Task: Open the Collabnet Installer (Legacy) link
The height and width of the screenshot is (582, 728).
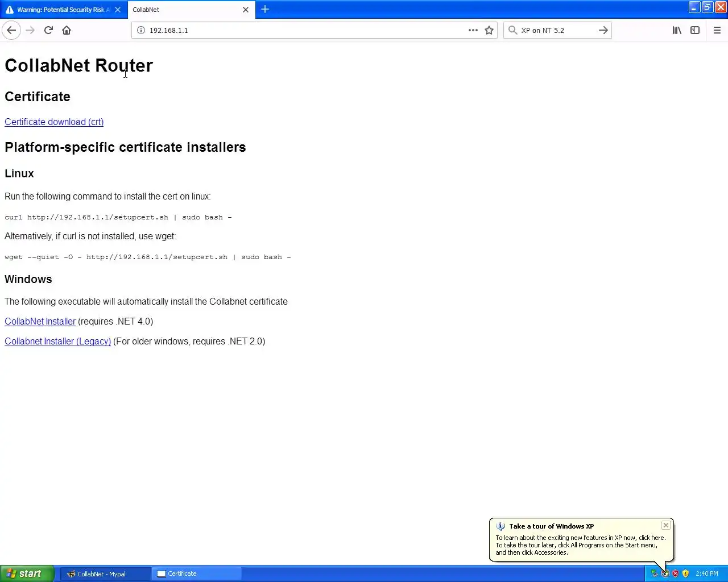Action: [57, 341]
